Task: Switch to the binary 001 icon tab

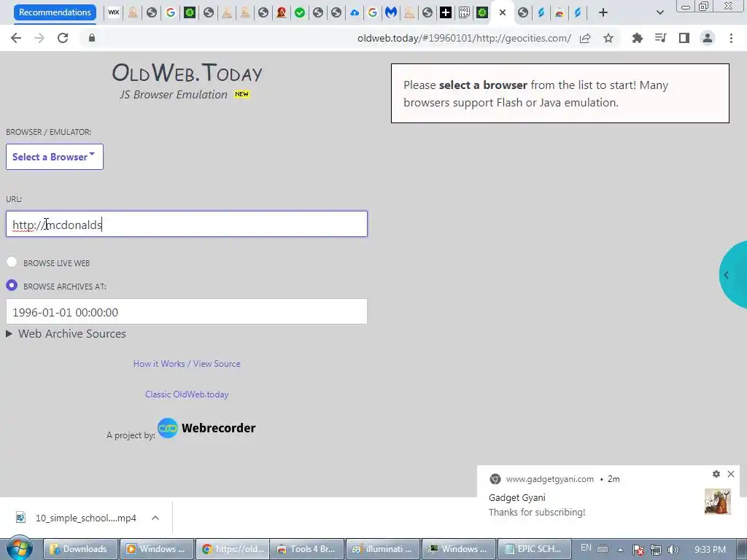Action: [x=464, y=13]
